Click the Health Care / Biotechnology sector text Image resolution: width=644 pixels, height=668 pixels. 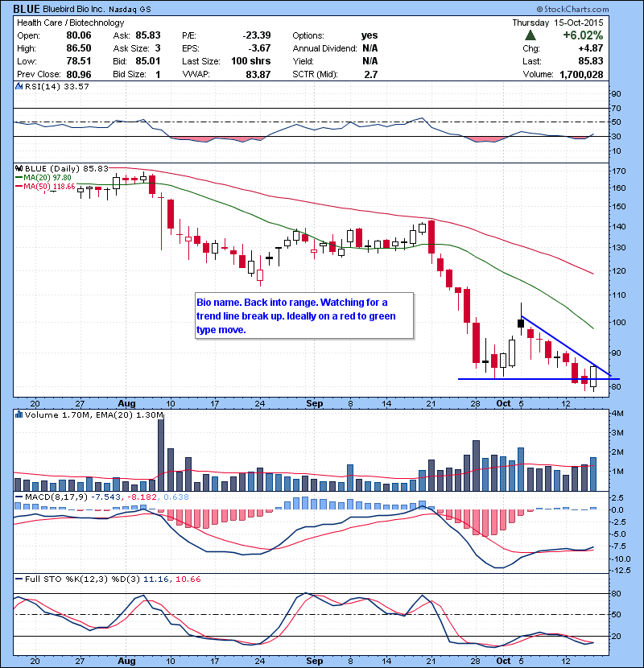[x=70, y=23]
